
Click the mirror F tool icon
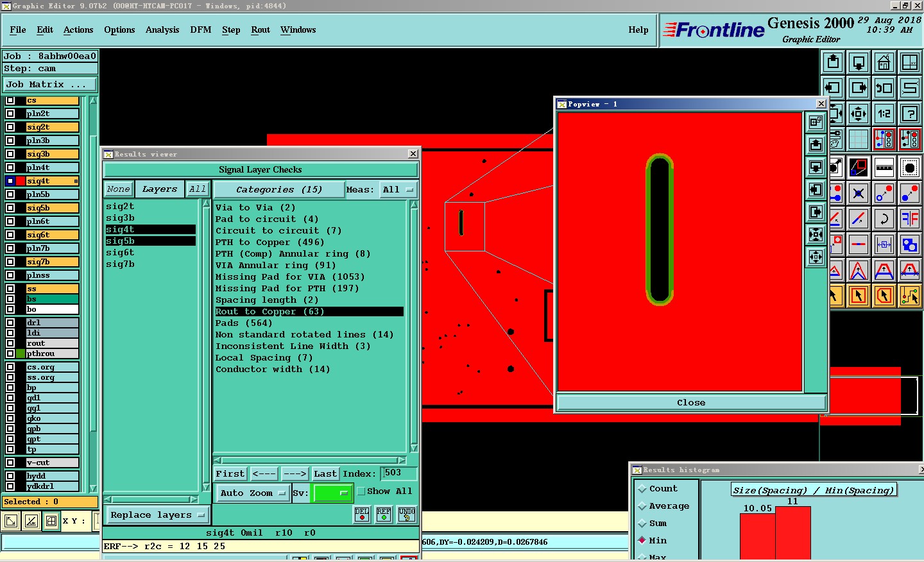[910, 219]
